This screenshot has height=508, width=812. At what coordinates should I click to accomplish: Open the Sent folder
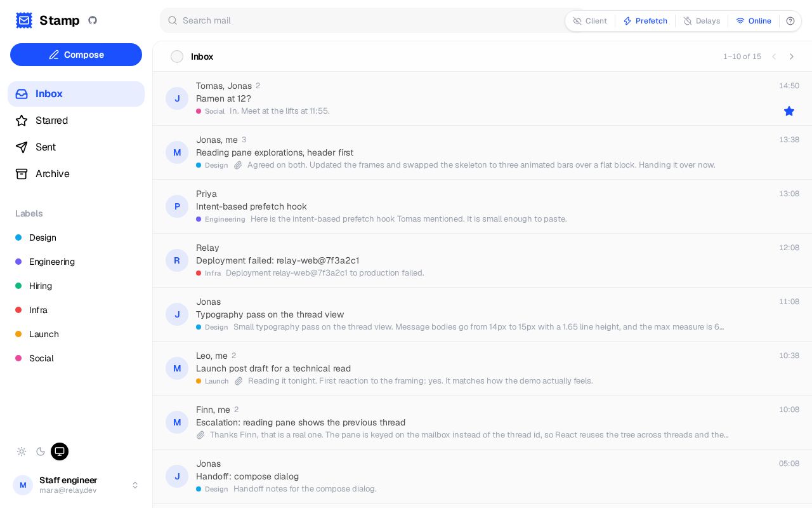click(x=76, y=147)
